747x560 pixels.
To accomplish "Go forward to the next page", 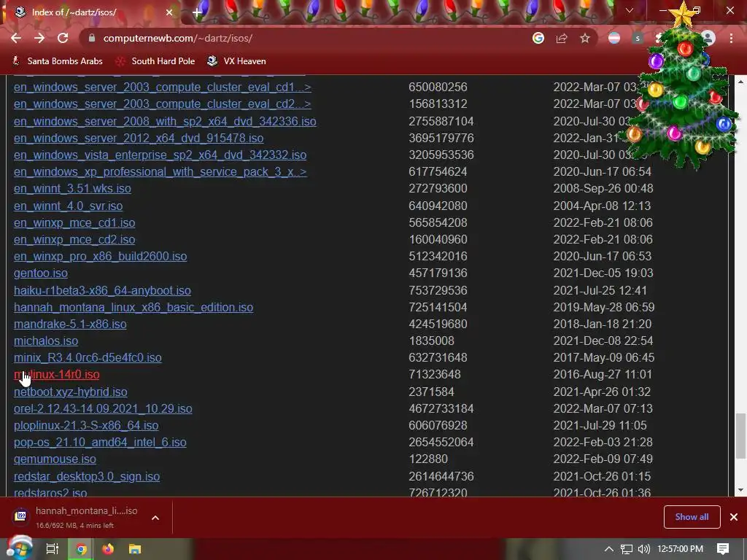I will (x=39, y=38).
